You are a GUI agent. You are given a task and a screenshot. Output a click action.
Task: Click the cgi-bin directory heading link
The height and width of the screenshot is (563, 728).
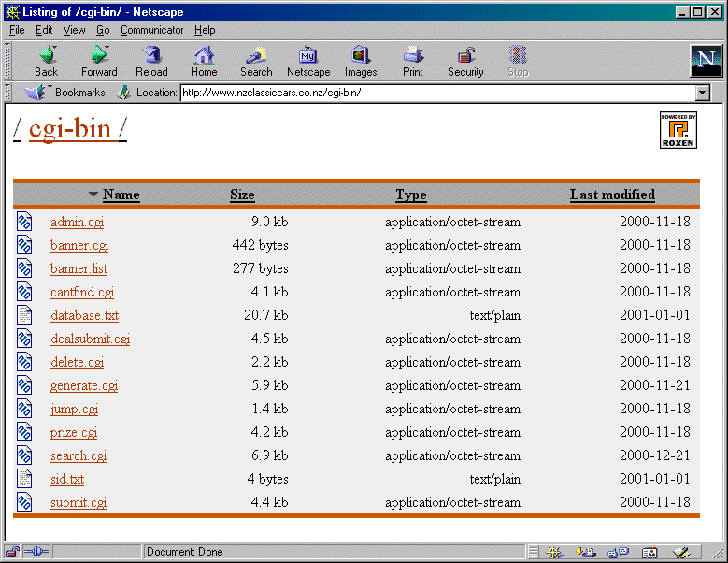(70, 129)
